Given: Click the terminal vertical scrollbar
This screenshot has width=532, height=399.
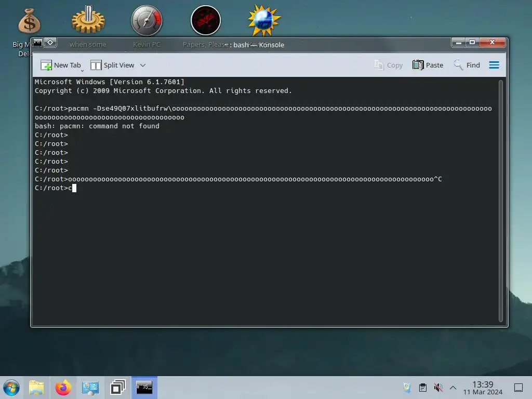Looking at the screenshot, I should point(500,201).
